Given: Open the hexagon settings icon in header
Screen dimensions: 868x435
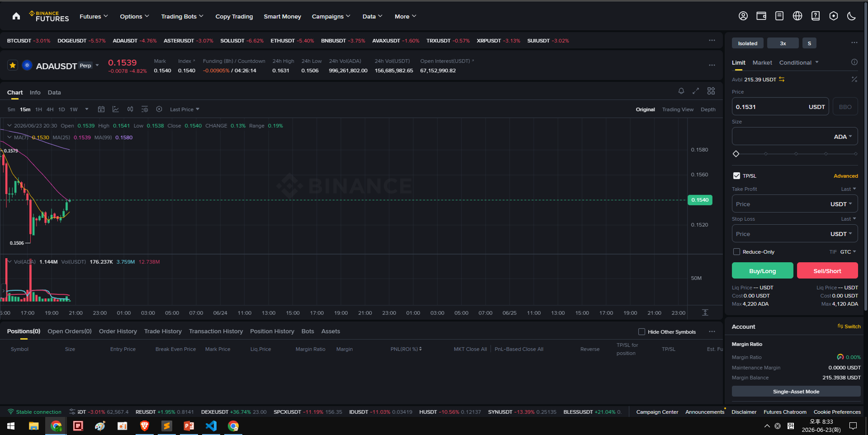Looking at the screenshot, I should click(833, 16).
